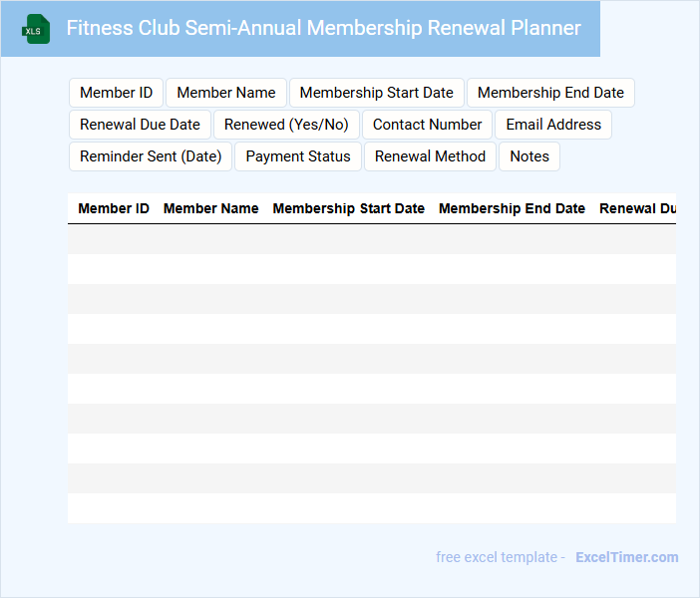Image resolution: width=700 pixels, height=598 pixels.
Task: Select the Member ID tag button
Action: pos(116,93)
